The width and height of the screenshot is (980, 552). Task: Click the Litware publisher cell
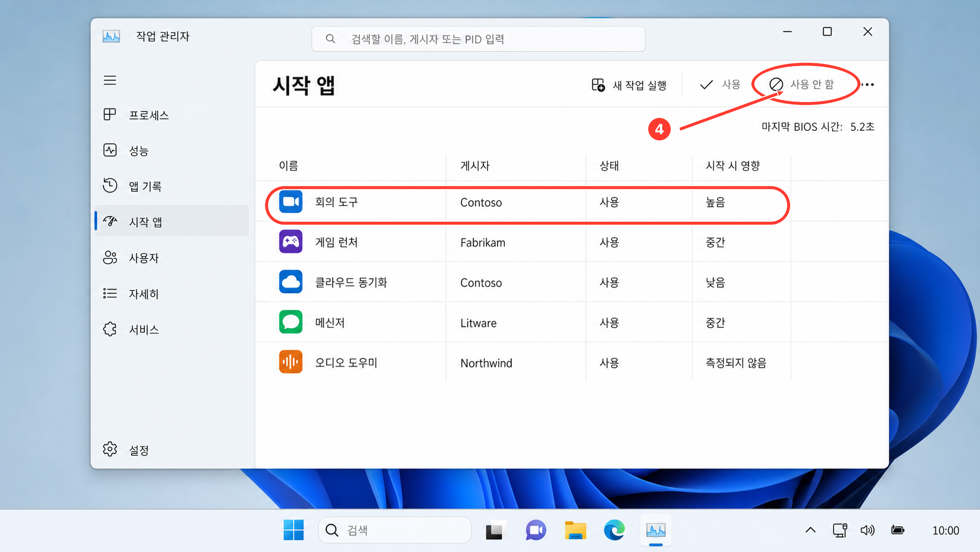click(478, 323)
